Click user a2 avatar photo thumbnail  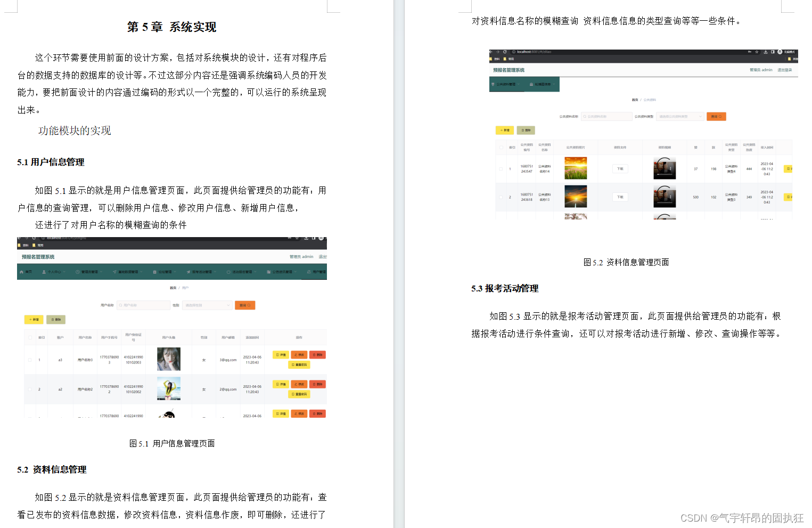tap(169, 388)
